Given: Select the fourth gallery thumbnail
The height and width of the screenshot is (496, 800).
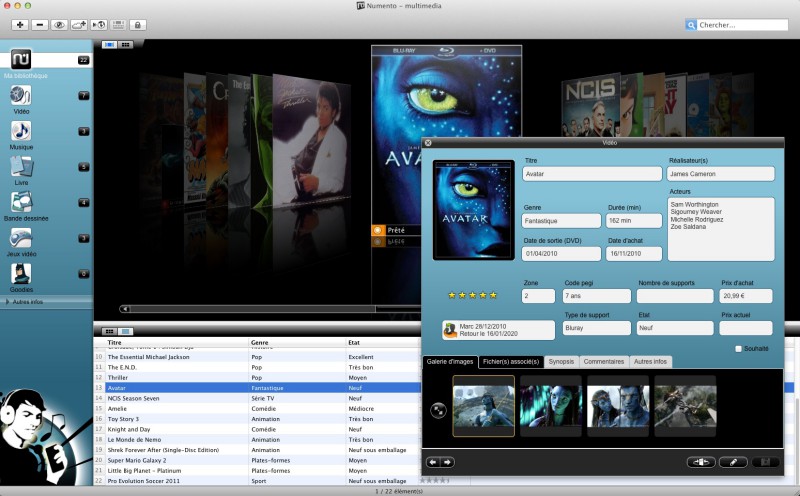Looking at the screenshot, I should coord(685,406).
